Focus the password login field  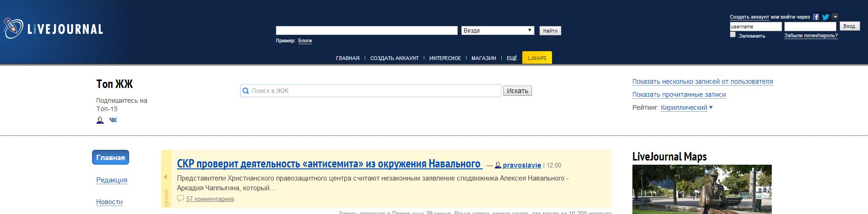coord(810,27)
